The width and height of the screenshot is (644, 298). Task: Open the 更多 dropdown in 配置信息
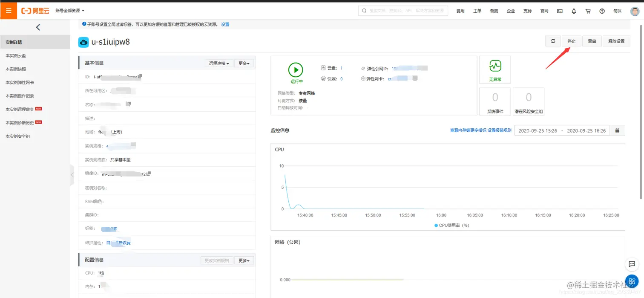tap(244, 260)
